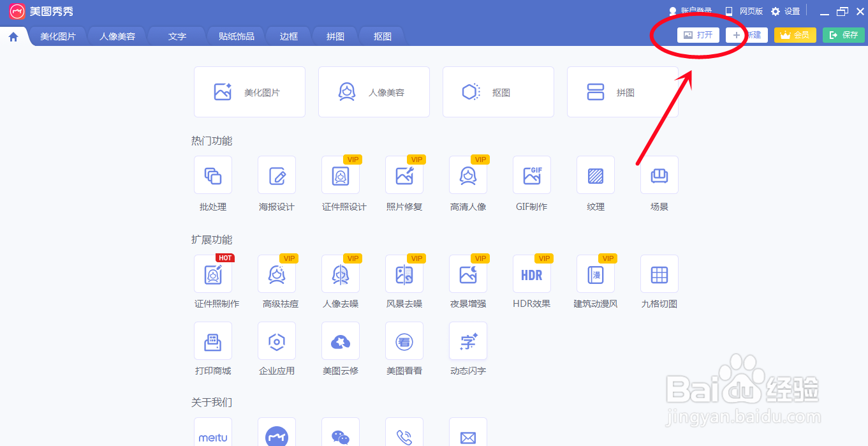Click the 打开 open button

(x=698, y=35)
